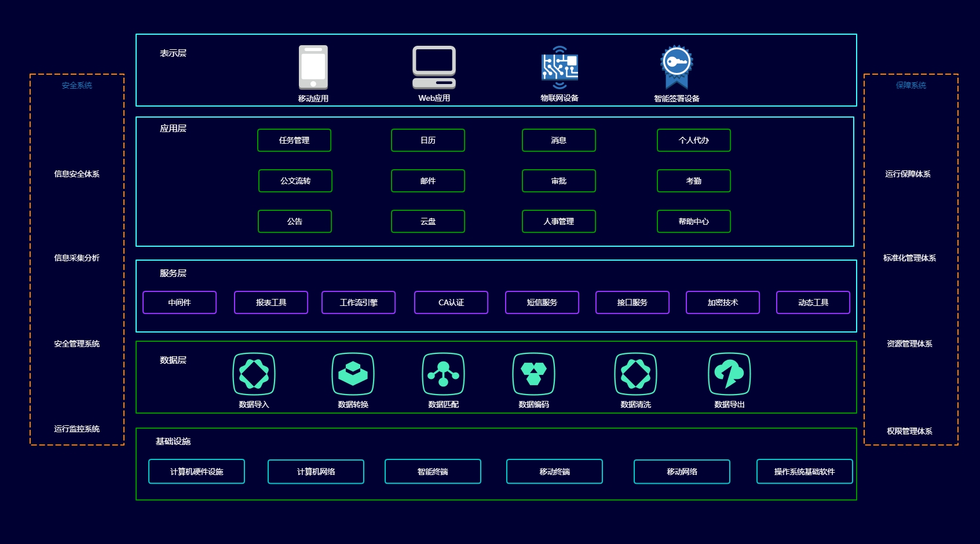
Task: Select the 数据清洗 icon
Action: pyautogui.click(x=635, y=374)
